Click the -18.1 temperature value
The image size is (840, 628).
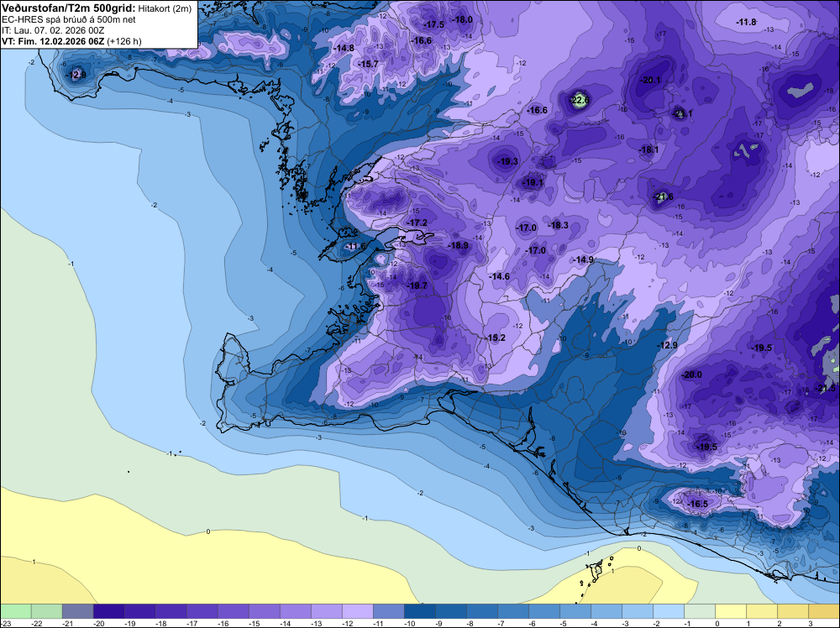(x=648, y=150)
